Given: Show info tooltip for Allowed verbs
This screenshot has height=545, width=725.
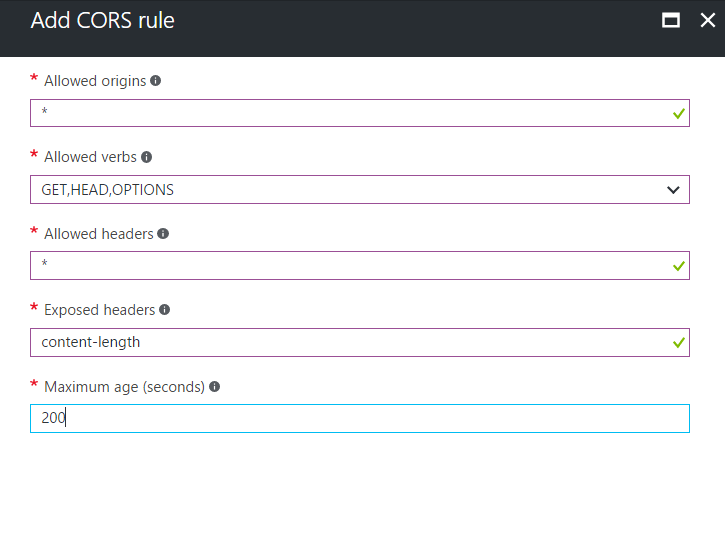Looking at the screenshot, I should [x=147, y=157].
